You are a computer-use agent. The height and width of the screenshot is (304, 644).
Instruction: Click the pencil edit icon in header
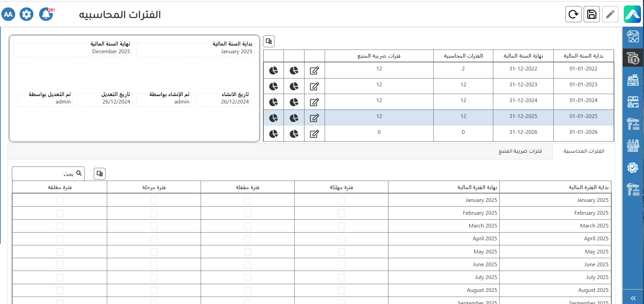(x=610, y=14)
